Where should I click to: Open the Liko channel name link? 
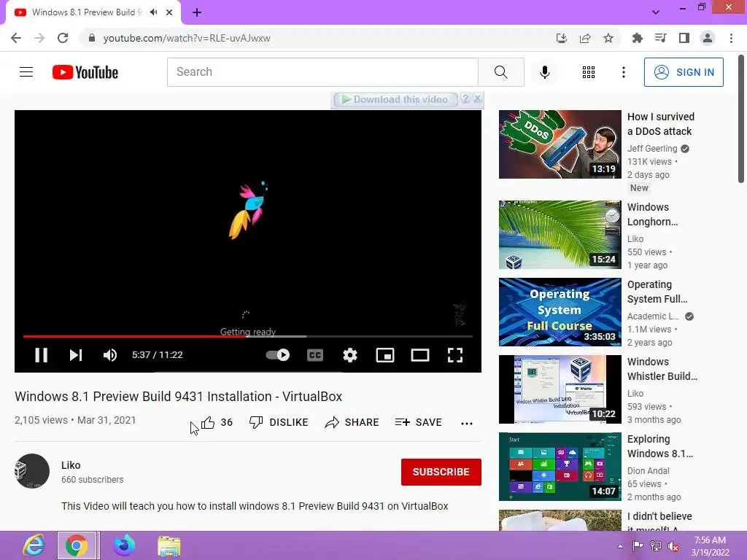pos(71,465)
